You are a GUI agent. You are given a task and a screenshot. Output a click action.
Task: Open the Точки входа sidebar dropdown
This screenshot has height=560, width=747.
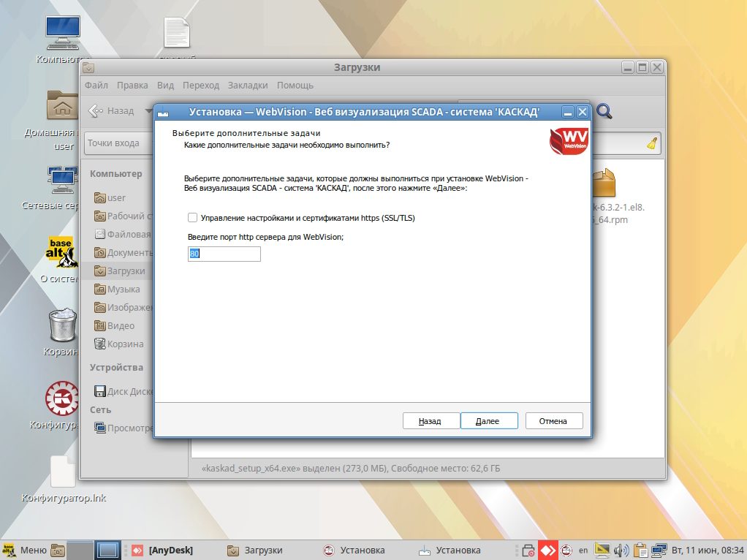point(117,143)
